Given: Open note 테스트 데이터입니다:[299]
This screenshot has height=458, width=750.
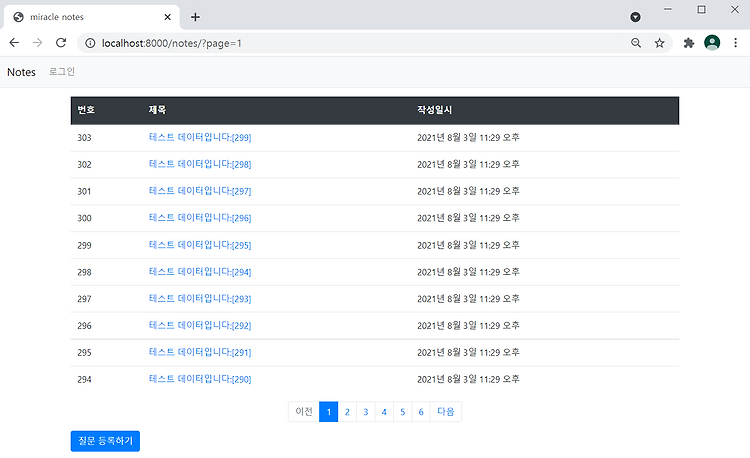Looking at the screenshot, I should pyautogui.click(x=200, y=137).
